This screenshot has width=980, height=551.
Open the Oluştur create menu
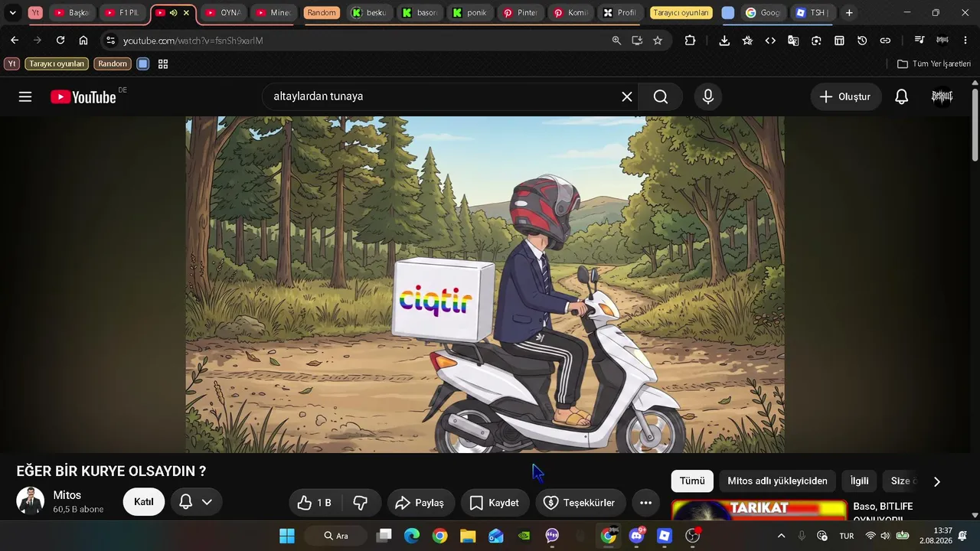tap(845, 96)
